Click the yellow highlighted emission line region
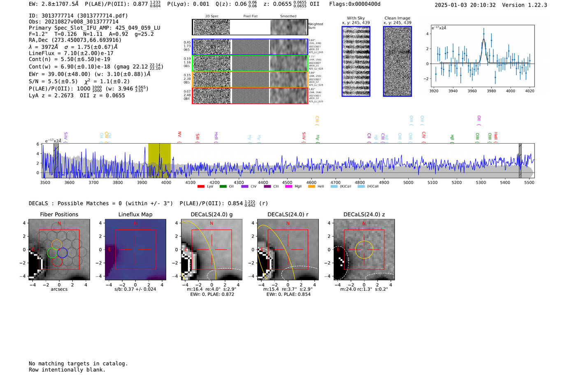Viewport: 576px width, 392px height. click(x=159, y=160)
